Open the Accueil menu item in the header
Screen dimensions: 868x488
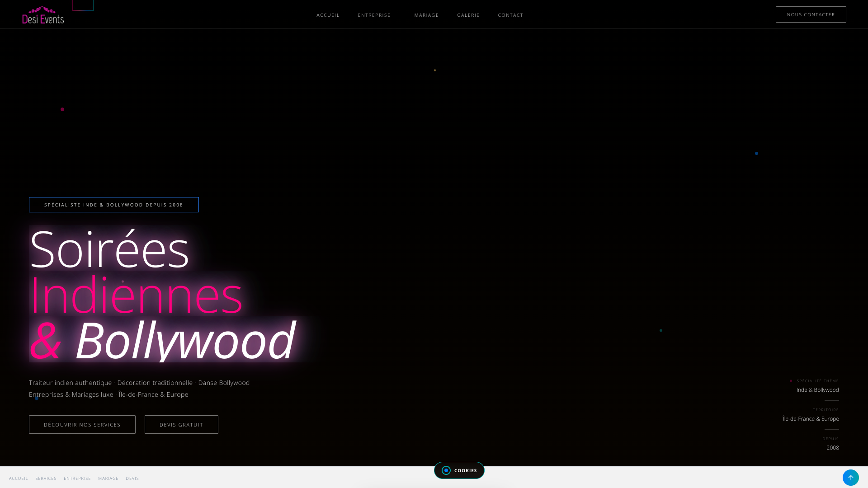coord(328,15)
